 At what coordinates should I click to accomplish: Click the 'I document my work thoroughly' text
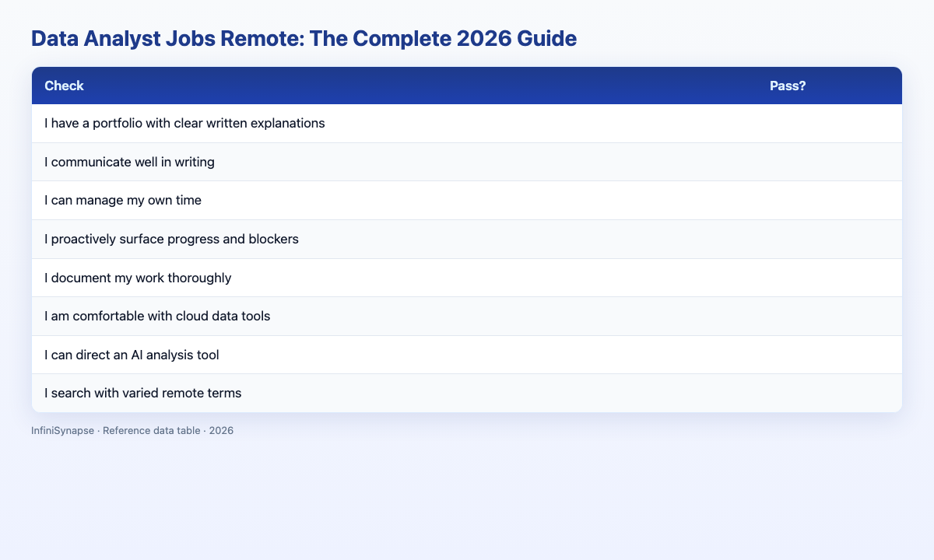138,278
